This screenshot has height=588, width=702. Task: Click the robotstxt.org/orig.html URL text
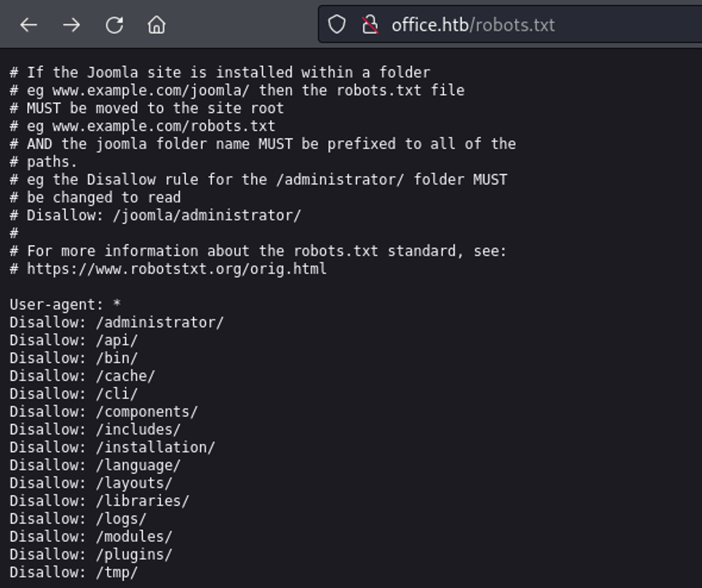[176, 269]
